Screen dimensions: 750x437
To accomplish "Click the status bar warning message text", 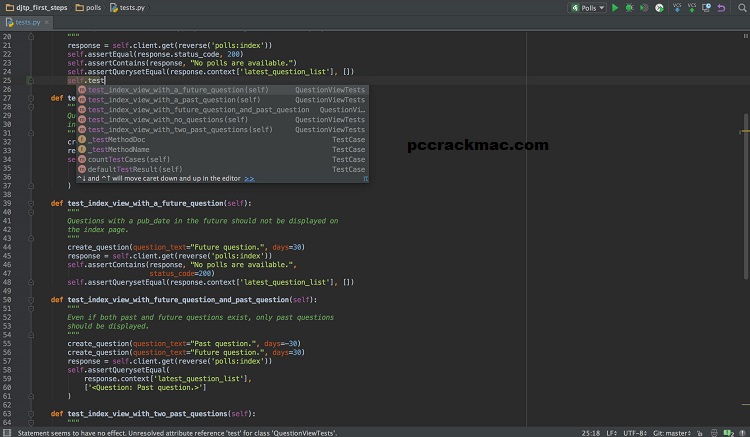I will pyautogui.click(x=177, y=433).
